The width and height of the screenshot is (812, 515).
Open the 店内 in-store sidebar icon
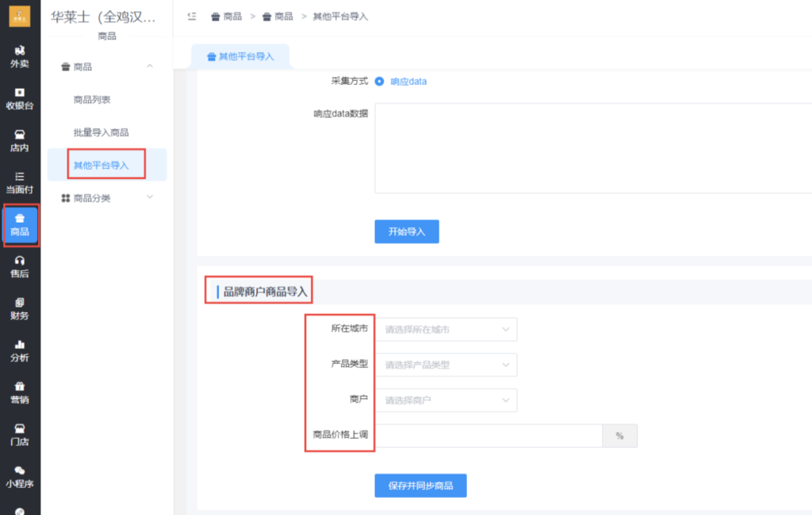(x=20, y=140)
